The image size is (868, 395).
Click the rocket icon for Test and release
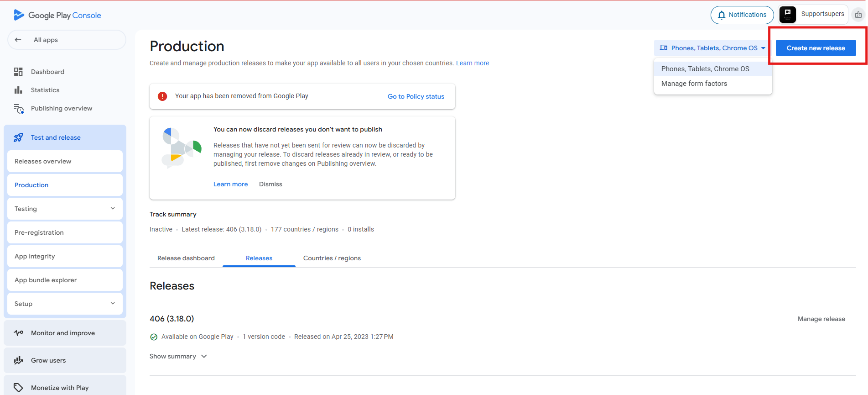pos(18,137)
